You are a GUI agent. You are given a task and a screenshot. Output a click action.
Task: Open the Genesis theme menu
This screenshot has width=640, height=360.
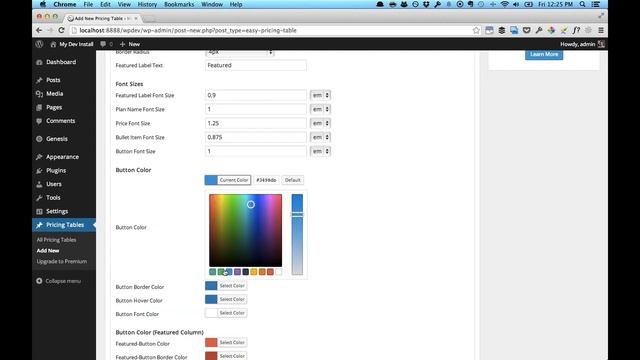click(57, 139)
